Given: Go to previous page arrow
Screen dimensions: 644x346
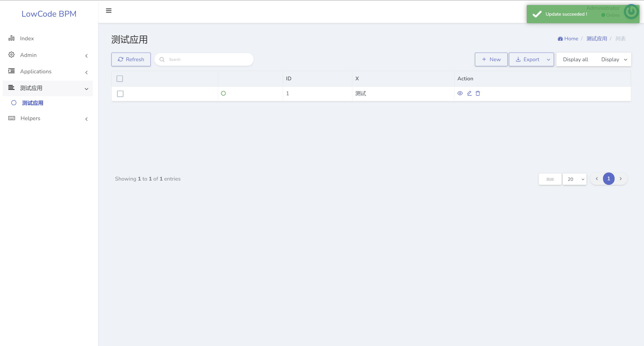Looking at the screenshot, I should (597, 179).
